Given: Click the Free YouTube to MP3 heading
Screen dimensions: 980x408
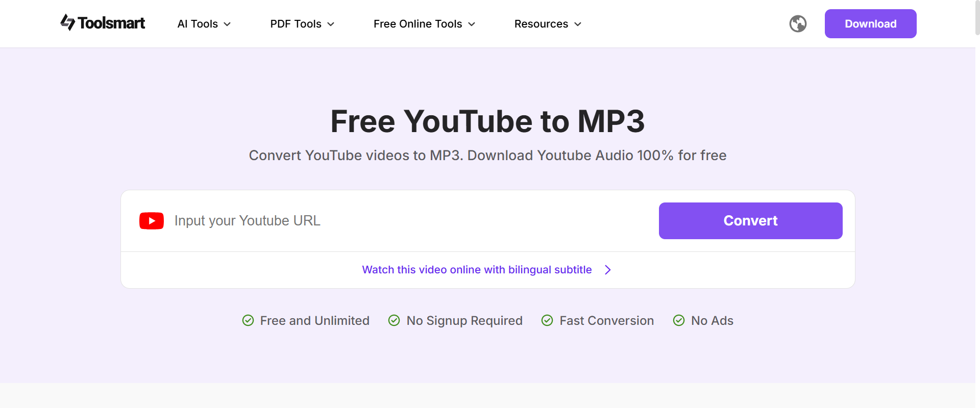Looking at the screenshot, I should (x=487, y=121).
